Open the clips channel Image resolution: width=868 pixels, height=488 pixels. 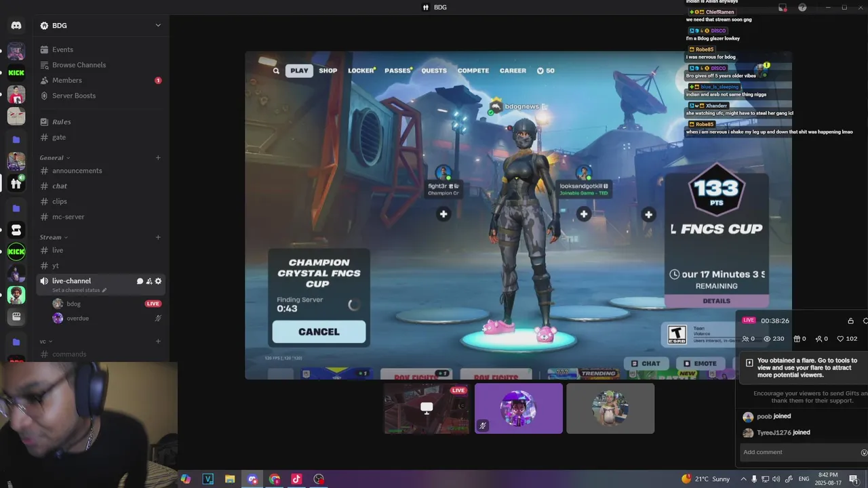(x=100, y=201)
